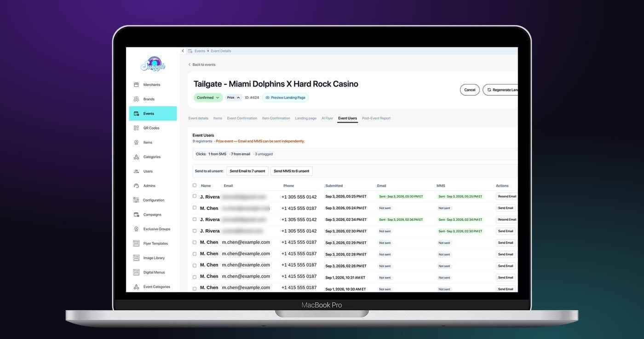Screen dimensions: 644x339
Task: Open the Confirmed status dropdown
Action: coord(208,98)
